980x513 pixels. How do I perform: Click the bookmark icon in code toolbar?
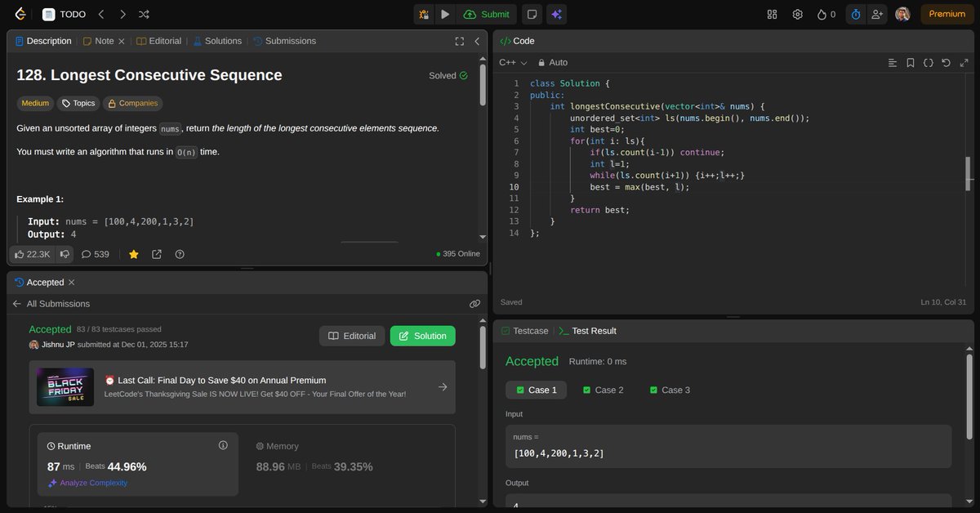click(911, 62)
